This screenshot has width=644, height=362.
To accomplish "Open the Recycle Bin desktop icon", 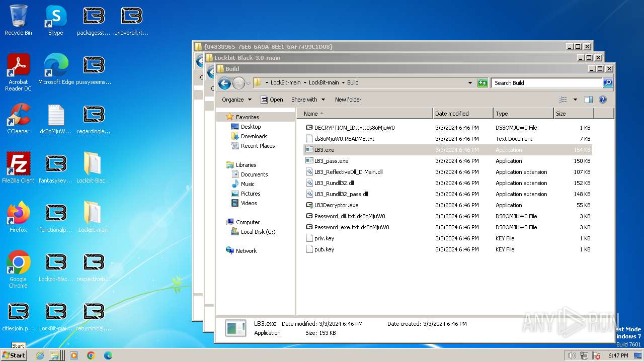I will click(18, 20).
